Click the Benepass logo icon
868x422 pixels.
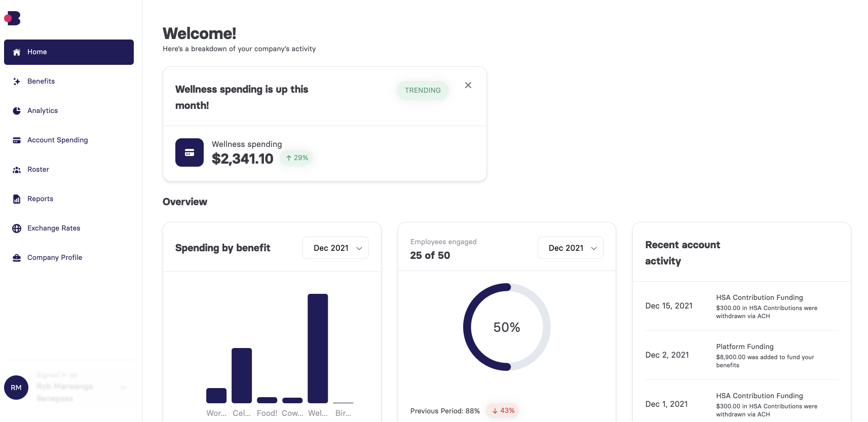coord(13,18)
